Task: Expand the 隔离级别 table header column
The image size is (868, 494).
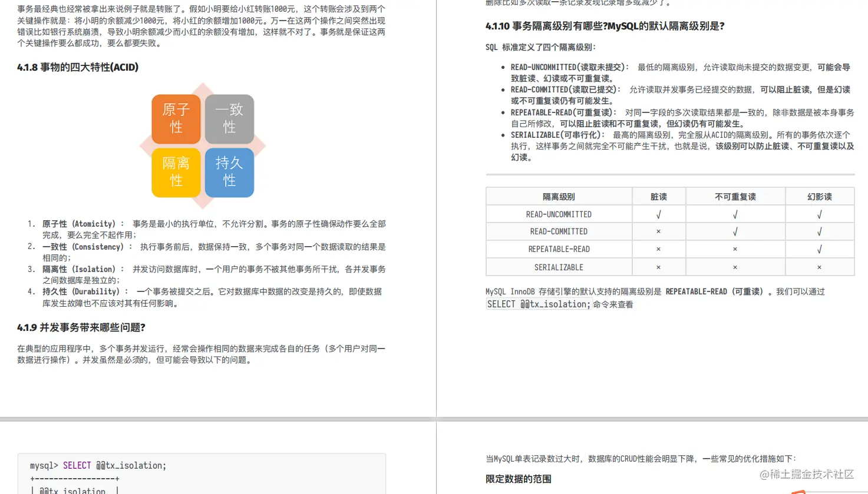Action: 558,196
